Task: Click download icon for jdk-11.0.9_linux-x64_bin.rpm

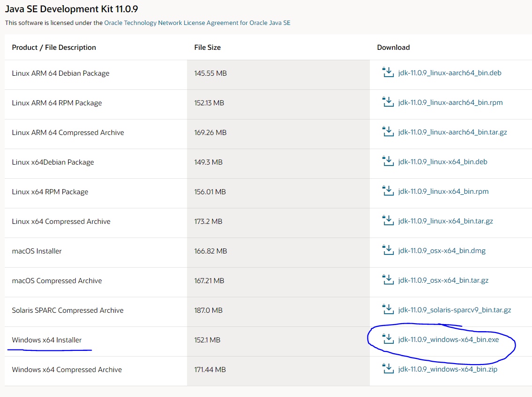Action: [x=388, y=191]
